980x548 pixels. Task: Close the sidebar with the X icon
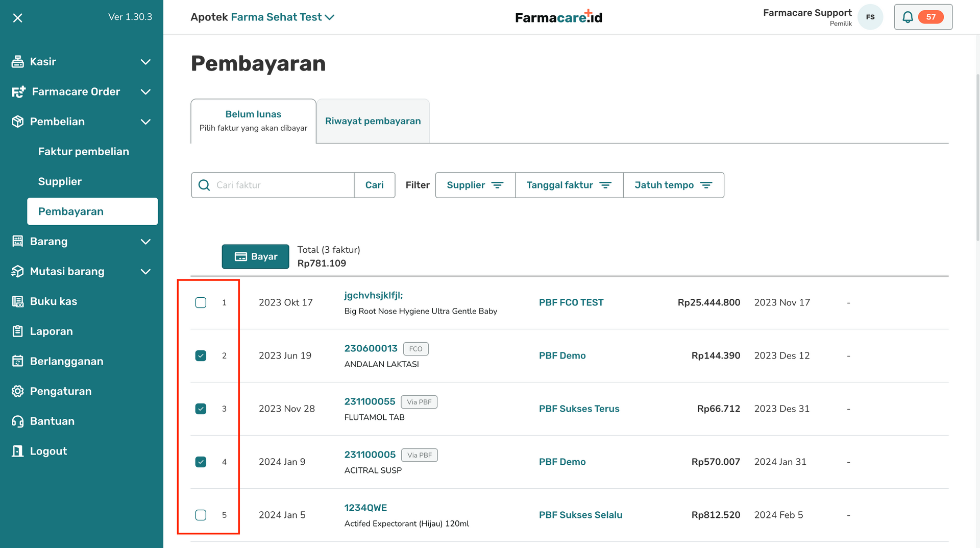tap(18, 18)
